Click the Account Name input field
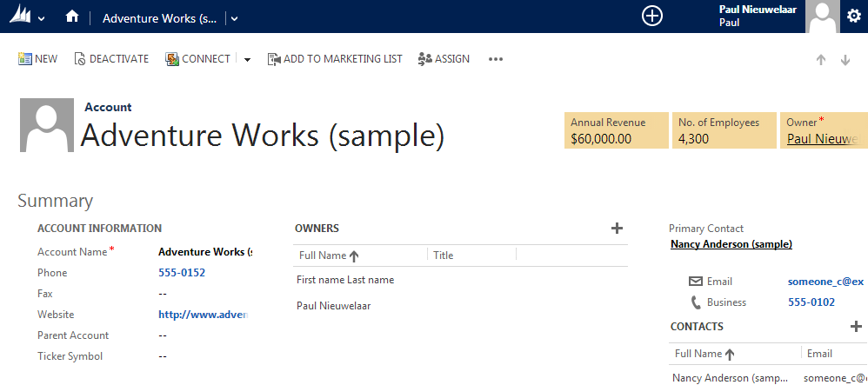The image size is (868, 385). (x=204, y=252)
